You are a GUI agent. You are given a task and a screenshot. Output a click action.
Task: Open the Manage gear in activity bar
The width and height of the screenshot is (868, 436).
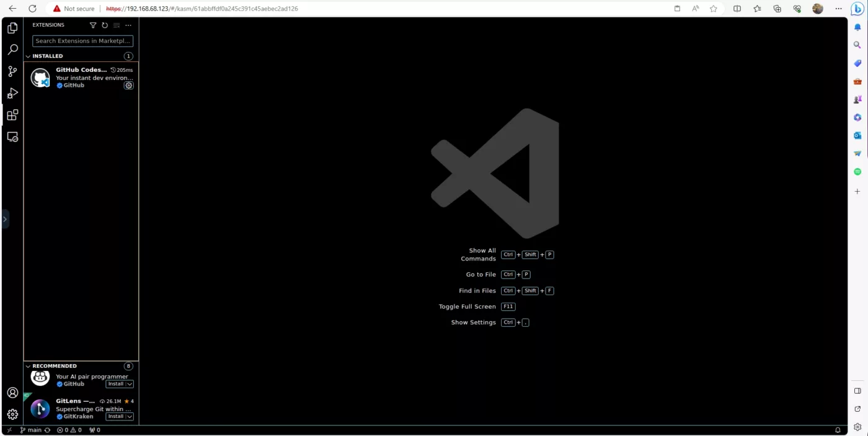(x=12, y=414)
